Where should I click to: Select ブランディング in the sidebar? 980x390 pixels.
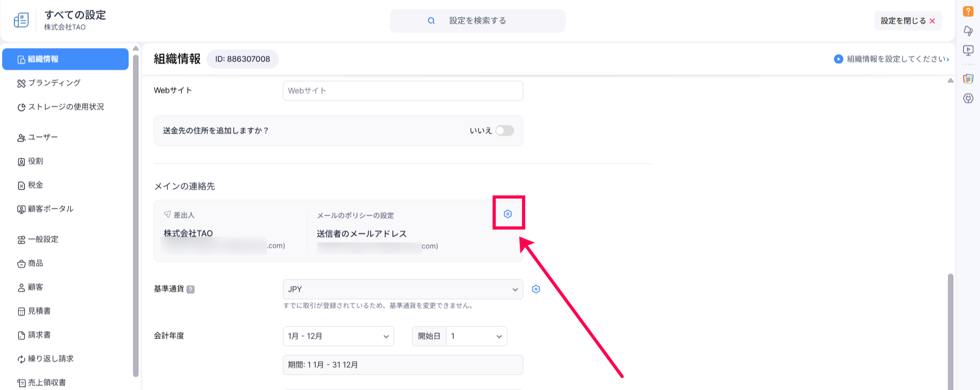pyautogui.click(x=54, y=83)
